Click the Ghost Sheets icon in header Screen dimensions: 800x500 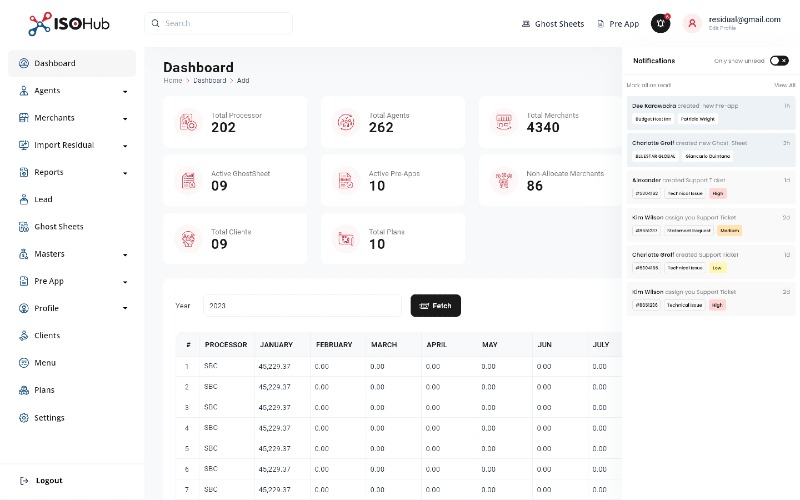pos(526,23)
